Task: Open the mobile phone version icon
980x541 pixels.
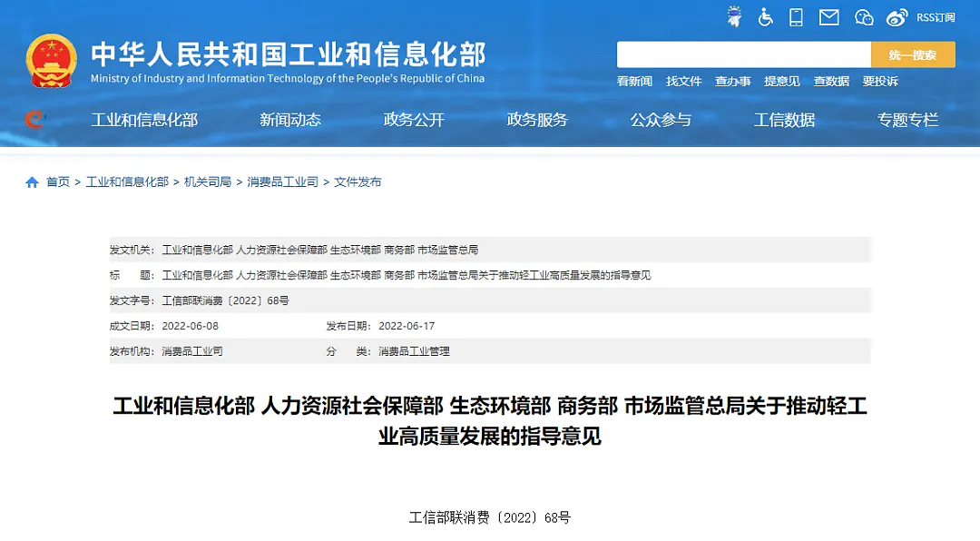Action: point(796,17)
